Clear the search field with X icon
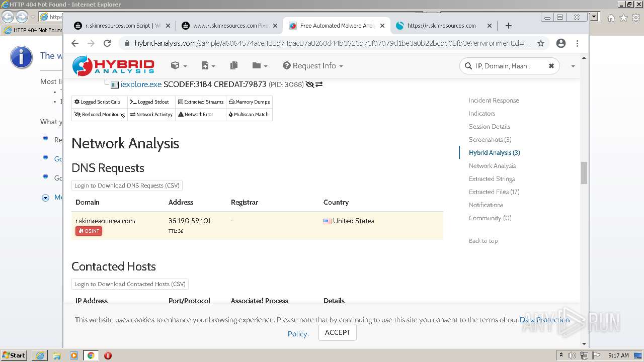Screen dimensions: 644x362 tap(551, 66)
